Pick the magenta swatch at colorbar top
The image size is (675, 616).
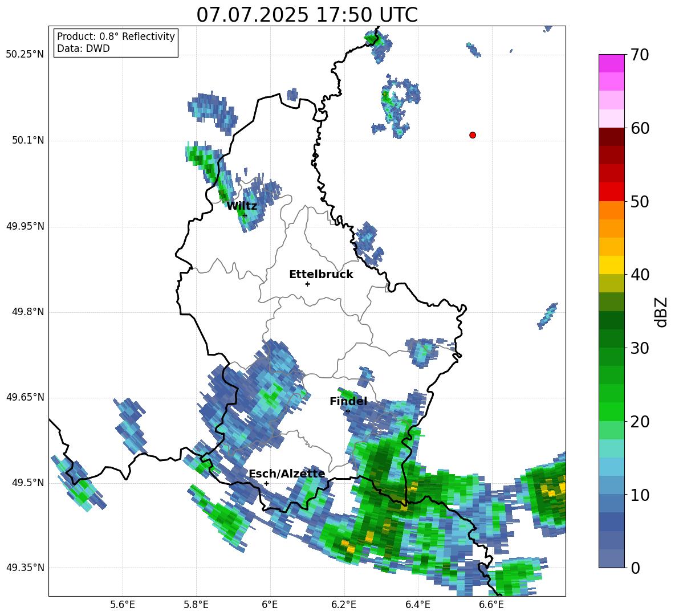click(612, 64)
